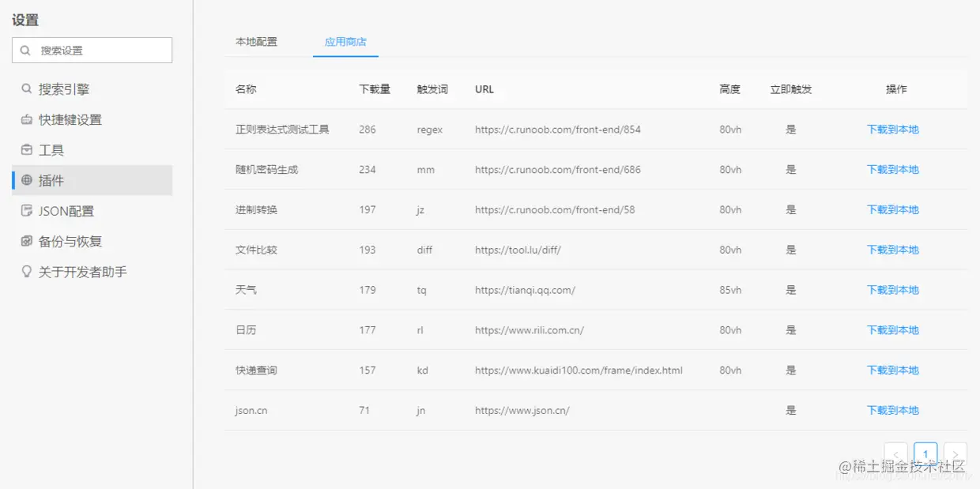The image size is (980, 489).
Task: Click the tq trigger word cell
Action: coord(422,290)
